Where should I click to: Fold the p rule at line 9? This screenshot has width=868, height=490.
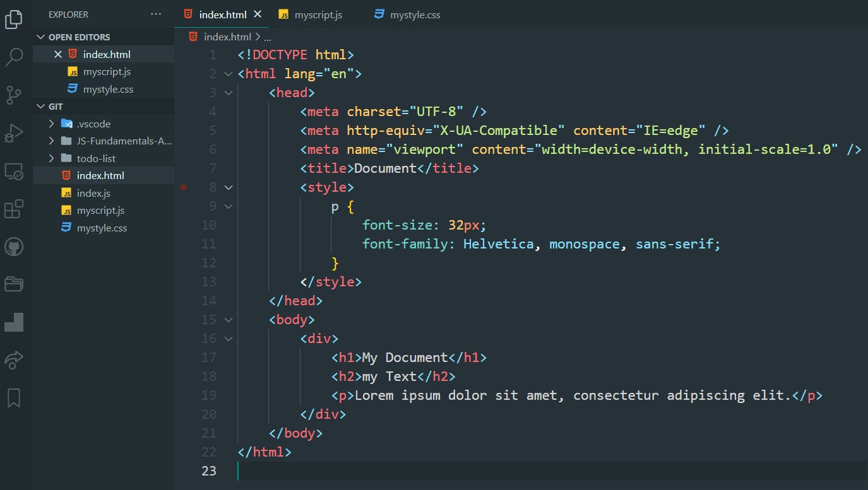tap(229, 206)
